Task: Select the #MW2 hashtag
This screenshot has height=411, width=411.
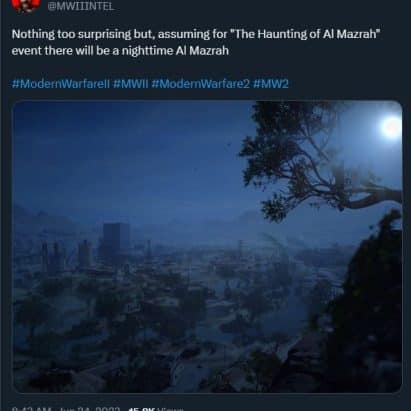Action: (x=271, y=84)
